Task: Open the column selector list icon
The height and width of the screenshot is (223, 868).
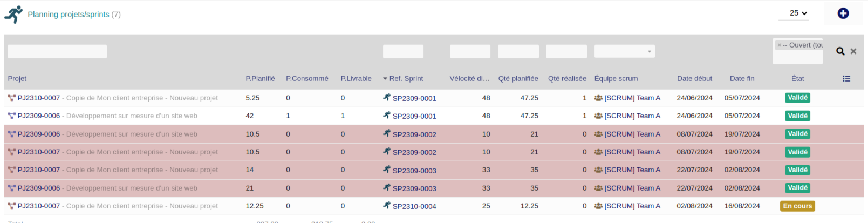Action: (846, 79)
